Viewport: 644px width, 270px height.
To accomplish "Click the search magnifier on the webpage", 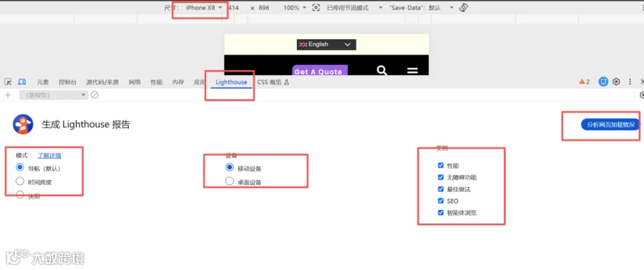I will [382, 71].
